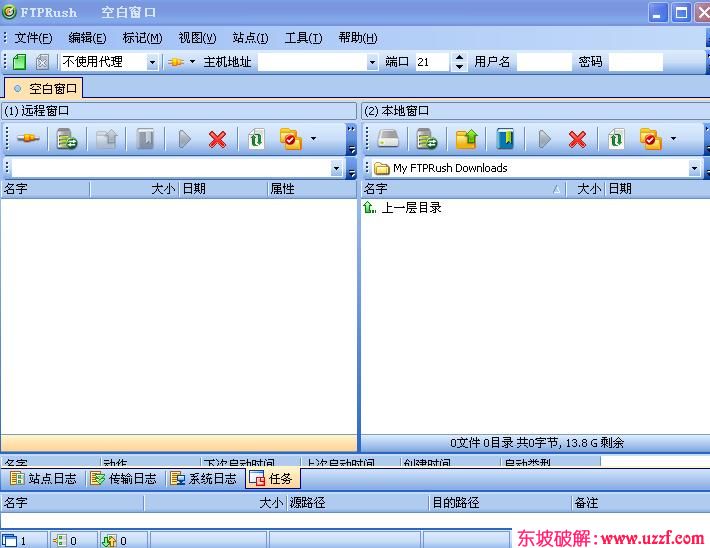Click the 源路径 column header in queue
The height and width of the screenshot is (548, 710).
pos(357,503)
